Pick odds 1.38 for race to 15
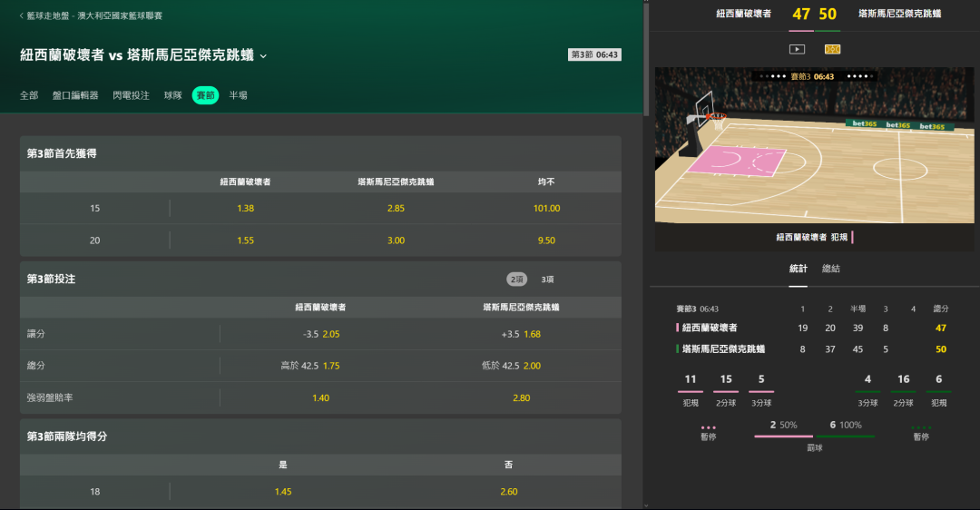Viewport: 980px width, 510px height. click(246, 208)
